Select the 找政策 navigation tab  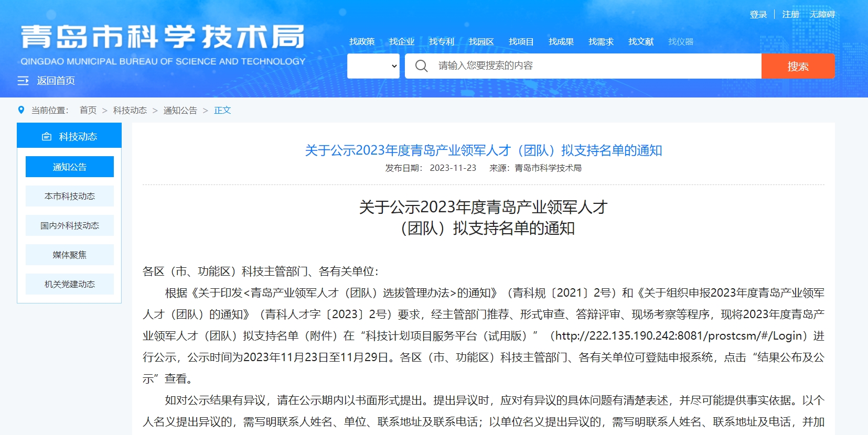(x=362, y=41)
